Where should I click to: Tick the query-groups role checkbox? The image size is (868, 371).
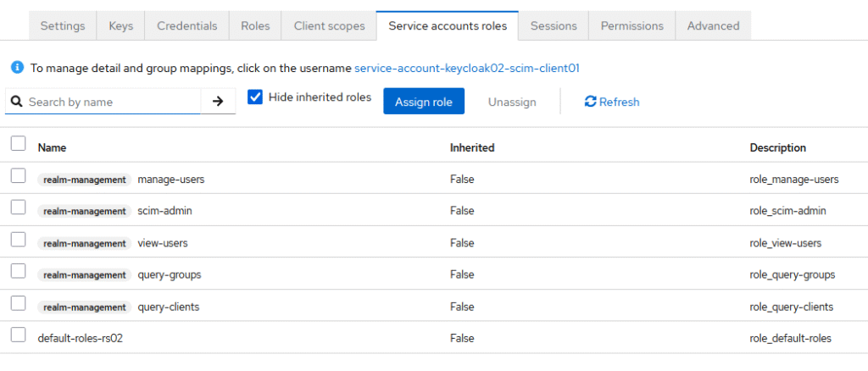[x=18, y=272]
